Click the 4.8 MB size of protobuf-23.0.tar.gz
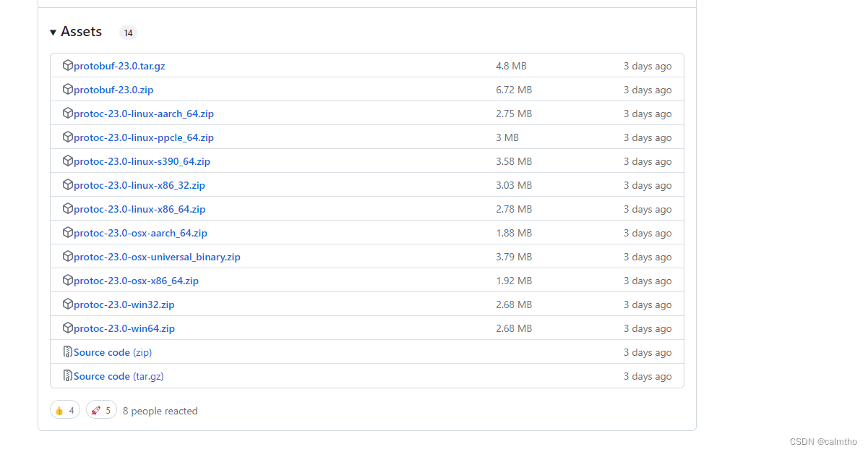868x452 pixels. tap(511, 66)
